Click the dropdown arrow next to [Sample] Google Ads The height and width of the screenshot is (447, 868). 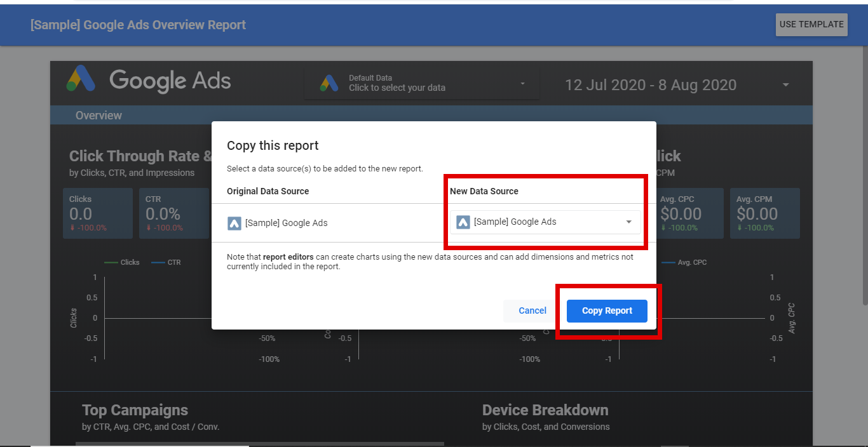pyautogui.click(x=629, y=222)
